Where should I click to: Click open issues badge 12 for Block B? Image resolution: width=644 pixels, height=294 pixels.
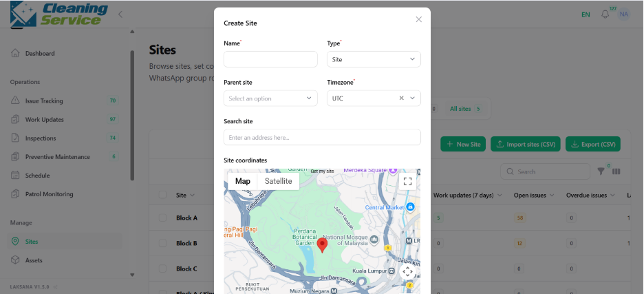519,244
